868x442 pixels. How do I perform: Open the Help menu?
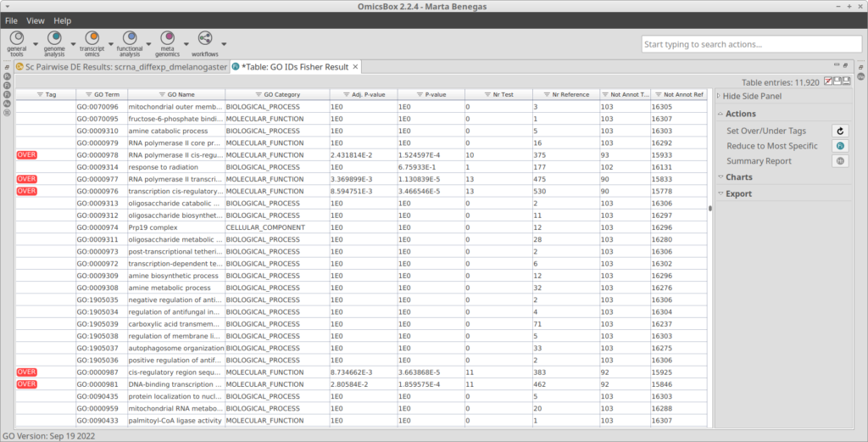(62, 20)
